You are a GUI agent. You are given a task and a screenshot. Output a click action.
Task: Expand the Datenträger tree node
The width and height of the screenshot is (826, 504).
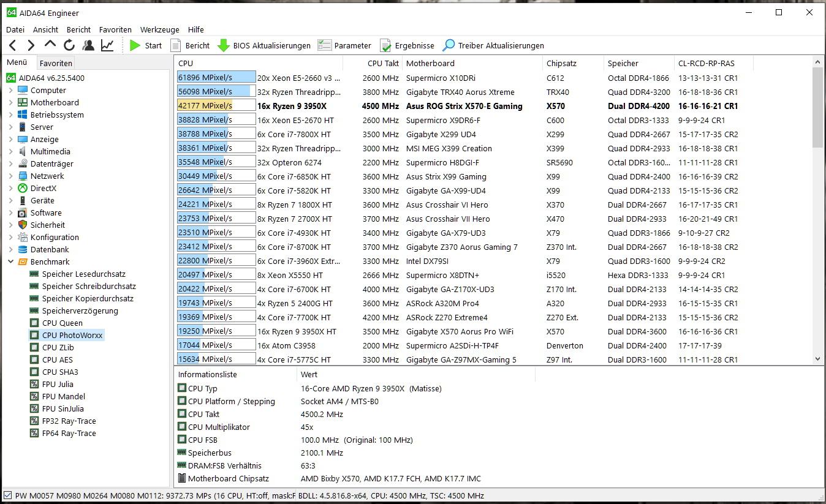click(10, 164)
